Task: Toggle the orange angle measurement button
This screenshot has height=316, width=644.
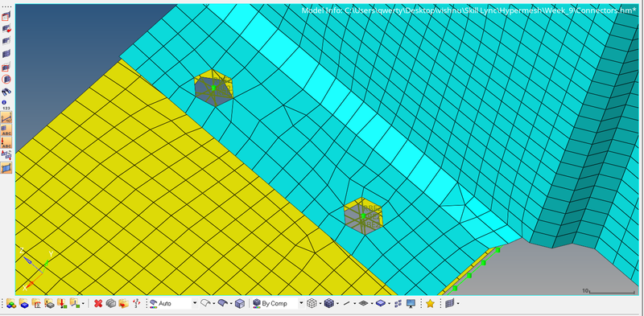Action: pos(6,117)
